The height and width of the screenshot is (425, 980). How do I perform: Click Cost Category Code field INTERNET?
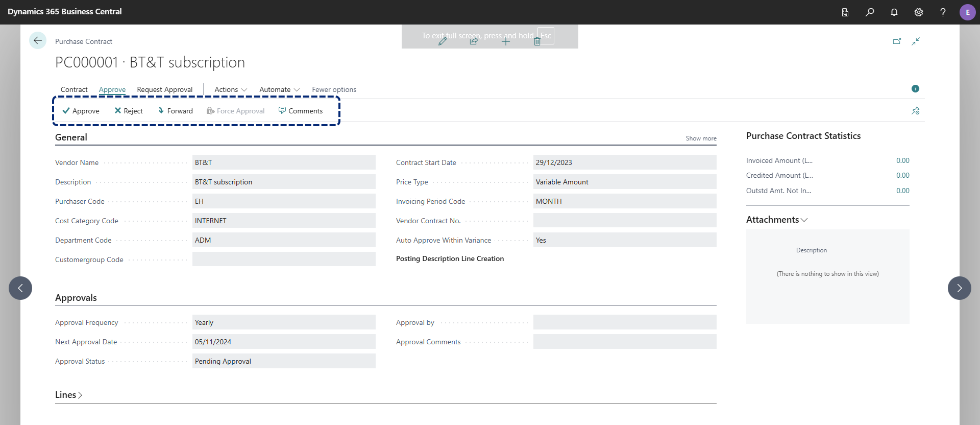284,221
